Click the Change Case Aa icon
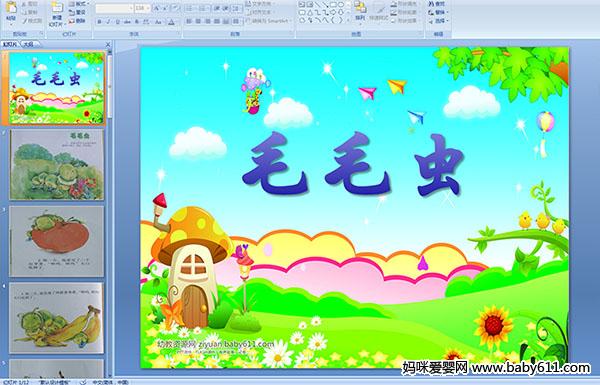Viewport: 600px width, 385px height. pos(158,22)
